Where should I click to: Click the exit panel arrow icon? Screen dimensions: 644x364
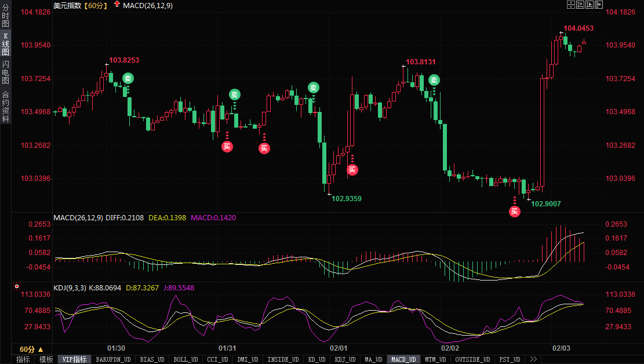(x=600, y=5)
